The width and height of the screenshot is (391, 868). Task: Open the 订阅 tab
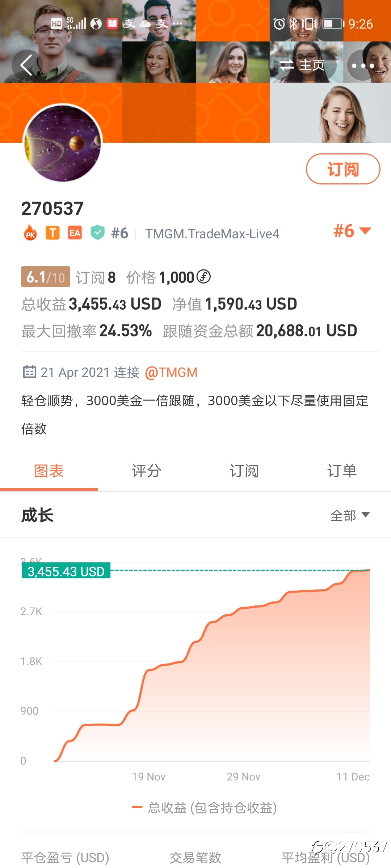244,471
